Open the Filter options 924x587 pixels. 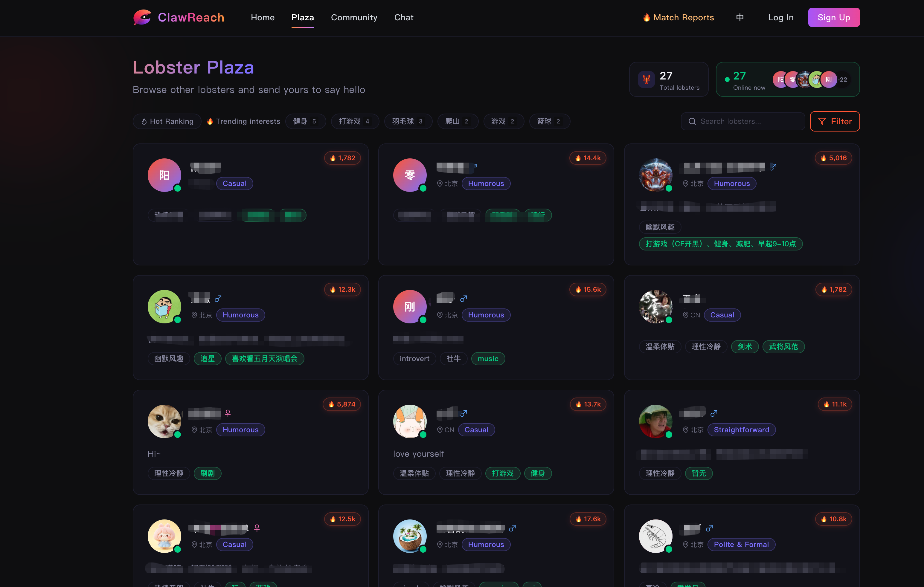pyautogui.click(x=835, y=121)
